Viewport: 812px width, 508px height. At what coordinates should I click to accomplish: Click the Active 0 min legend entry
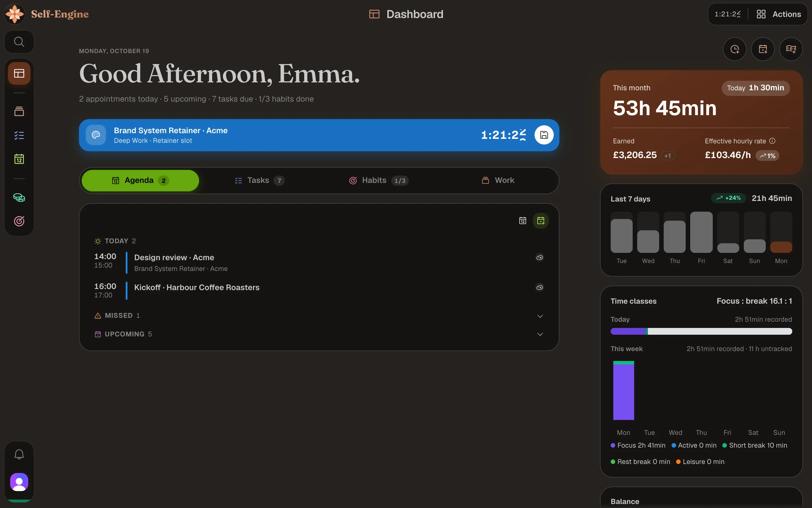694,445
